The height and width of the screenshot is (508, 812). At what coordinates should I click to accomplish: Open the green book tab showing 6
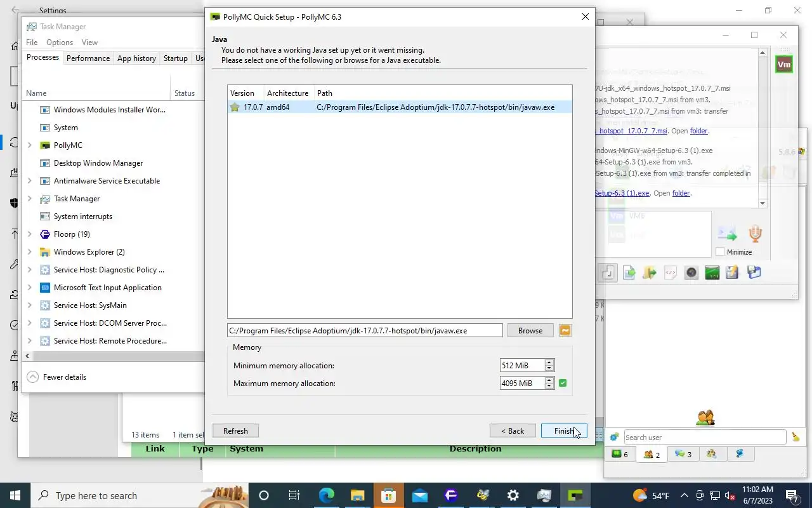point(620,454)
